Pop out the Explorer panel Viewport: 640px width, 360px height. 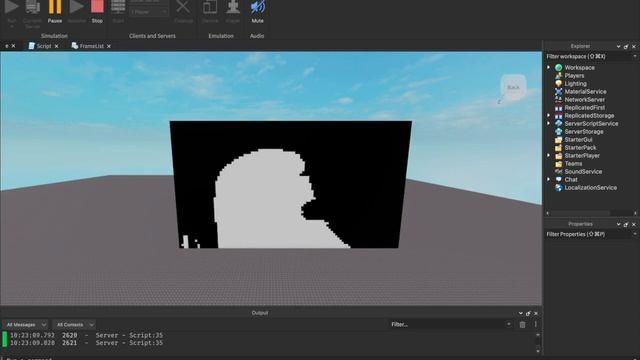coord(626,46)
